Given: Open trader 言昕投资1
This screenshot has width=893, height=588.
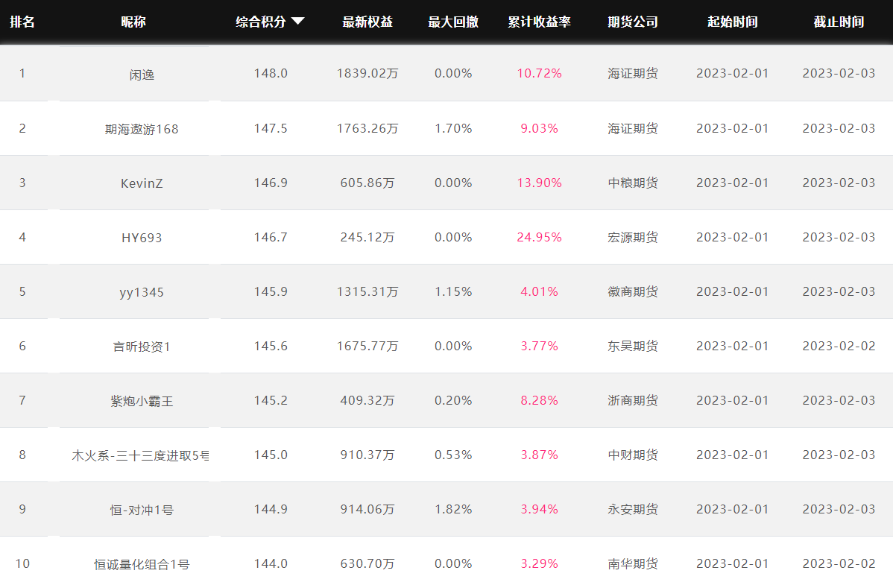Looking at the screenshot, I should (142, 347).
